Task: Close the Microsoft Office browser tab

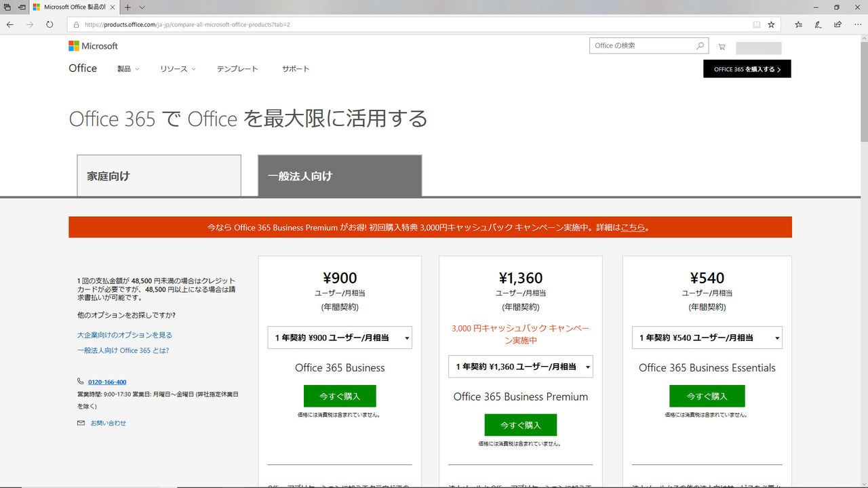Action: 113,7
